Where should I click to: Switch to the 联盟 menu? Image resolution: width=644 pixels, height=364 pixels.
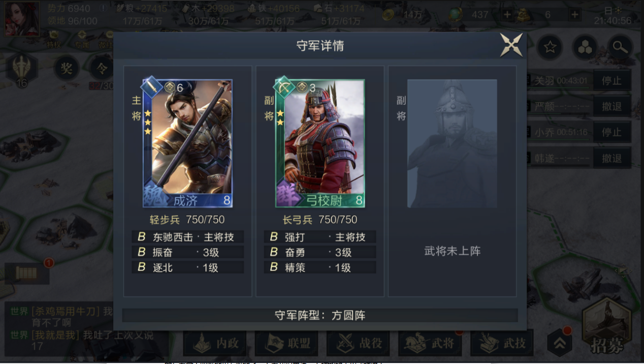(286, 344)
